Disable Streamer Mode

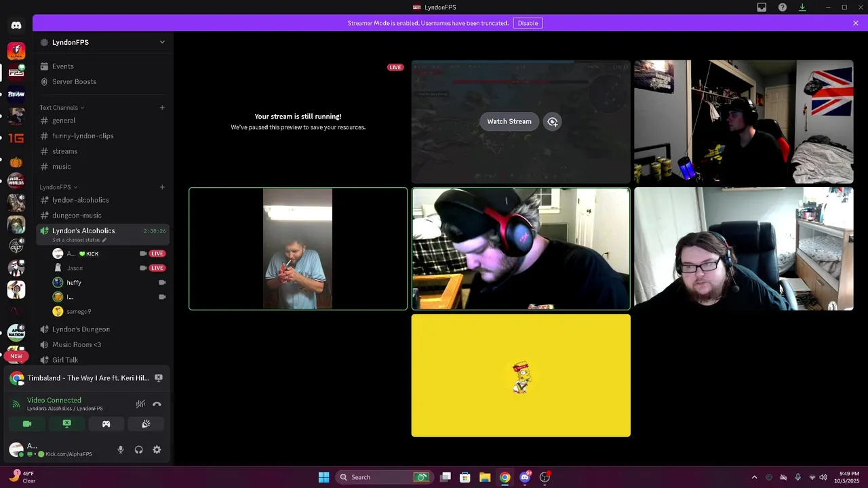[528, 23]
